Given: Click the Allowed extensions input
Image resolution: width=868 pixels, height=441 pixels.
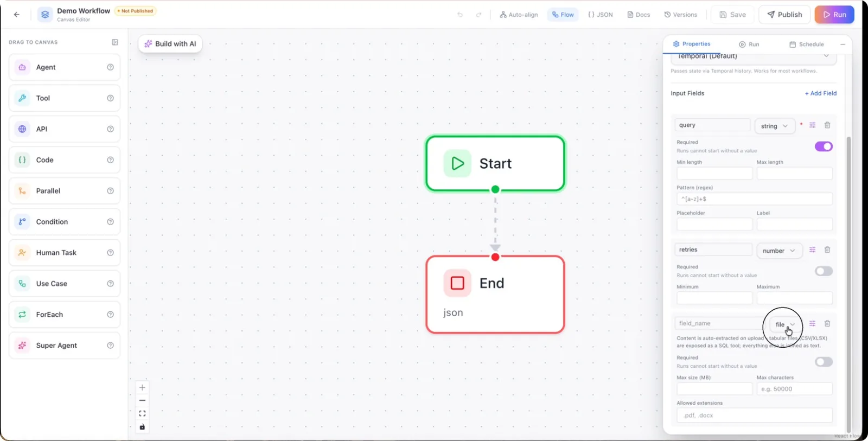Looking at the screenshot, I should coord(755,416).
